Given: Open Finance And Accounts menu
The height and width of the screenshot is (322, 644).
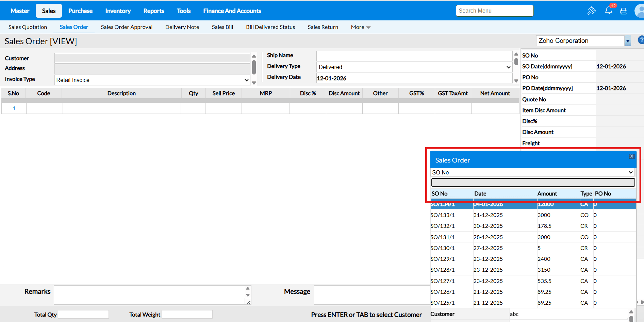Looking at the screenshot, I should point(232,11).
